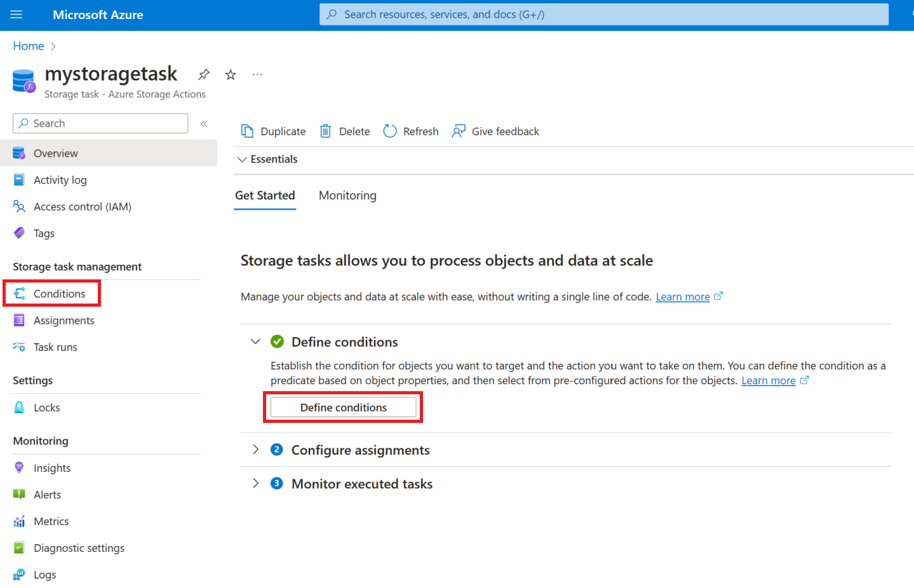Click the Duplicate icon in toolbar
This screenshot has height=588, width=914.
point(247,131)
